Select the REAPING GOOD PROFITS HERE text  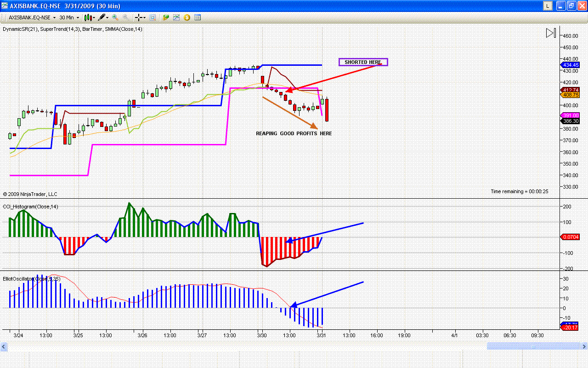pos(294,133)
